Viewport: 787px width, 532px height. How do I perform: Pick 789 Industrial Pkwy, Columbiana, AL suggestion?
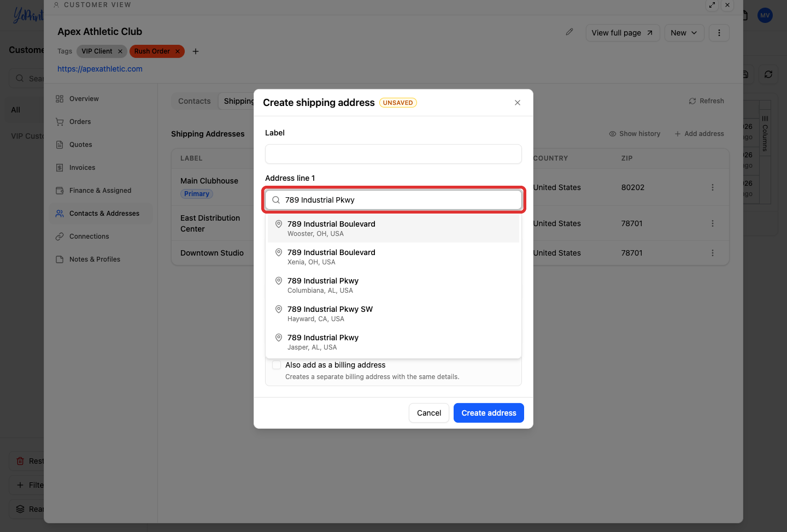pos(393,285)
